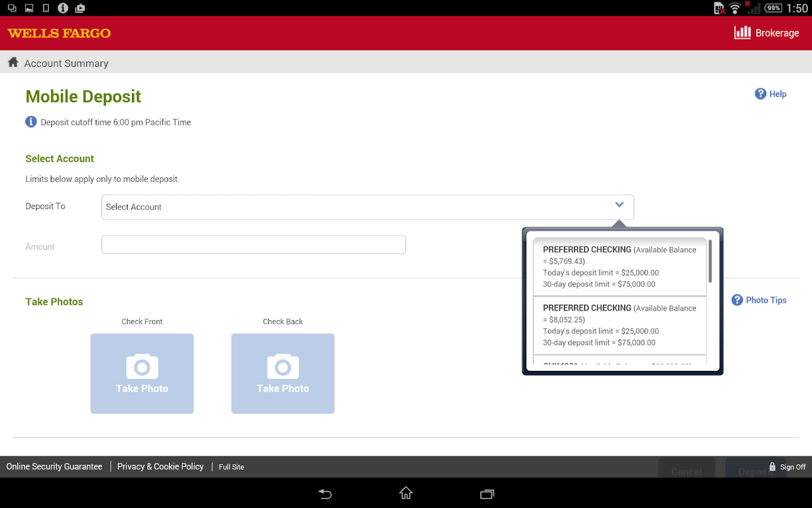Expand the Deposit To dropdown arrow
The image size is (812, 508).
[x=619, y=205]
